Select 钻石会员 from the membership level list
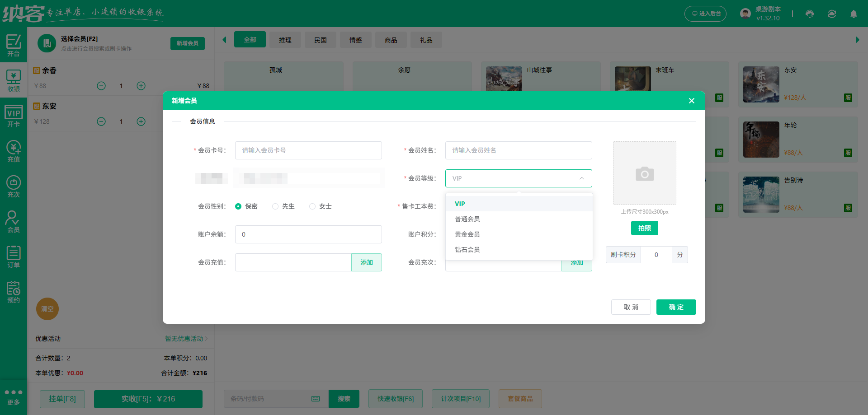 pos(467,249)
